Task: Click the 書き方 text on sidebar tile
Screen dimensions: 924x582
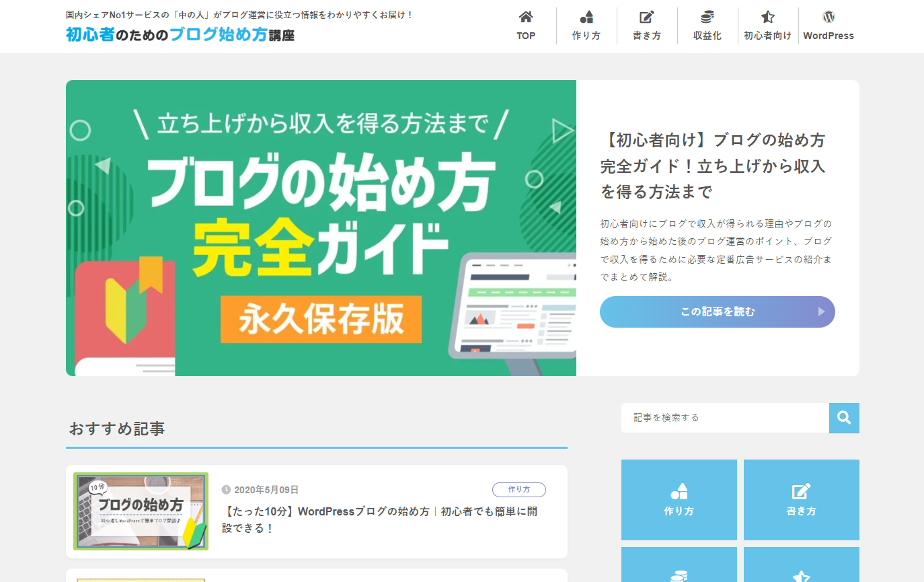Action: coord(802,511)
